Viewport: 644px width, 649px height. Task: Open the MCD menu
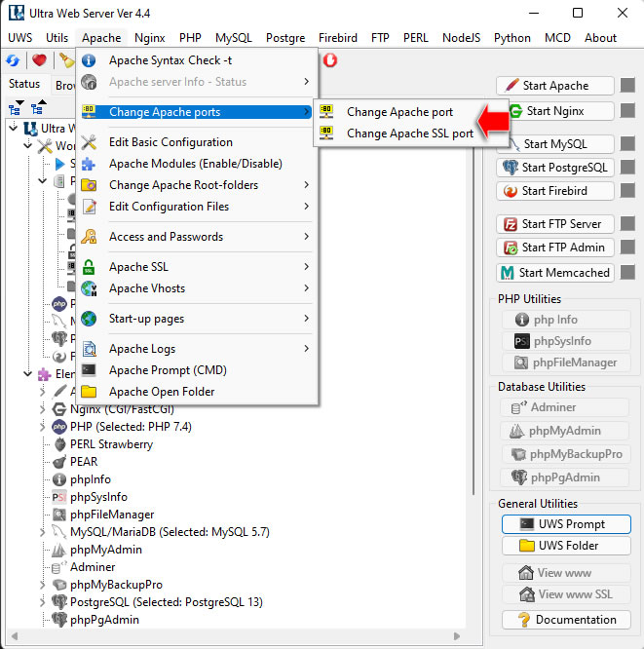(x=557, y=38)
